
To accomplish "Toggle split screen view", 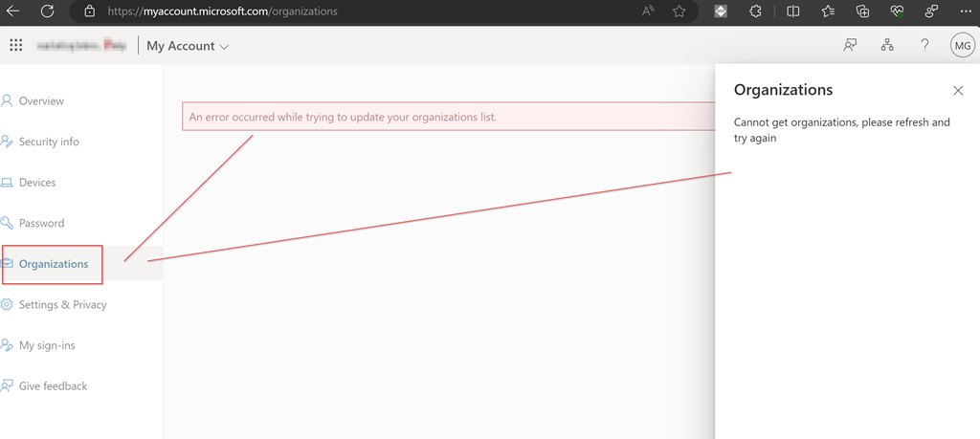I will (x=793, y=11).
